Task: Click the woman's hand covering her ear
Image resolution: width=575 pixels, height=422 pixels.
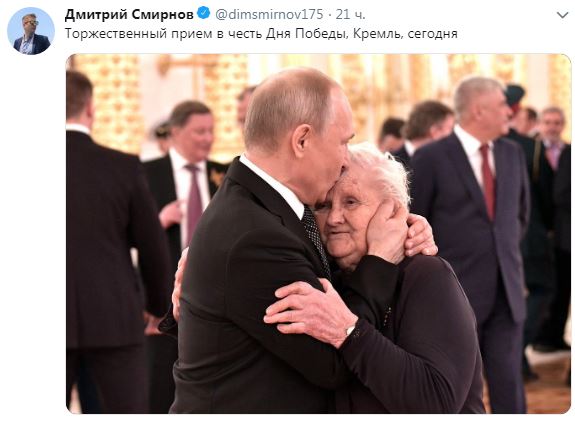Action: pos(387,231)
